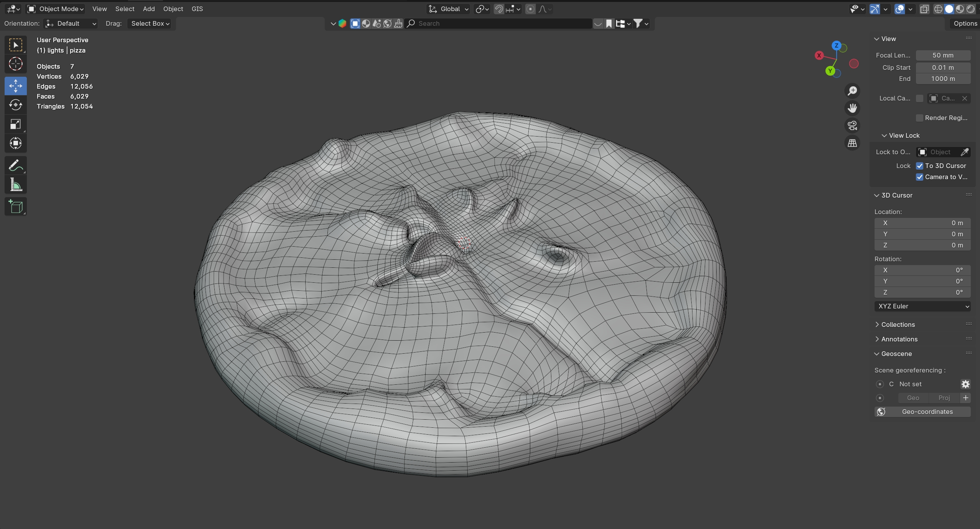
Task: Select the Rotate tool in toolbar
Action: coord(15,105)
